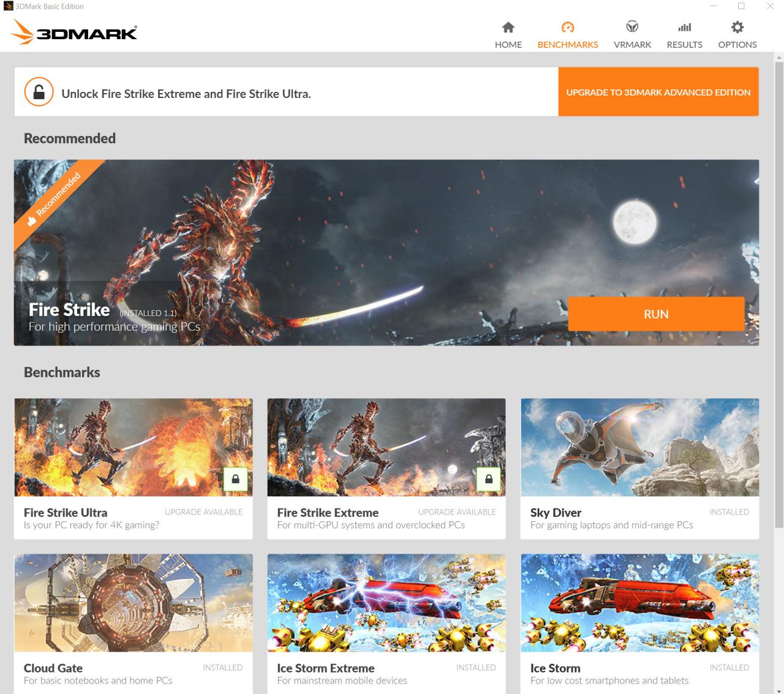Click 'For mainstream mobile devices' text
784x694 pixels.
click(342, 681)
